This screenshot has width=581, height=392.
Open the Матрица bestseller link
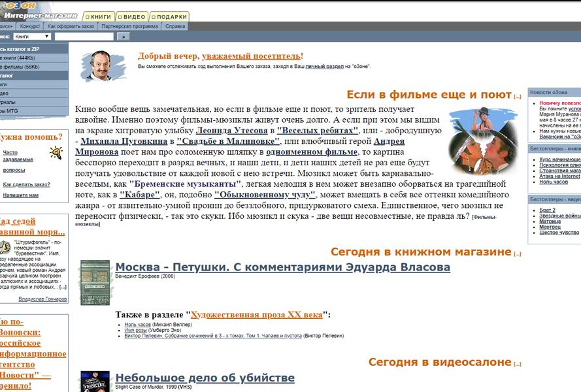click(550, 221)
